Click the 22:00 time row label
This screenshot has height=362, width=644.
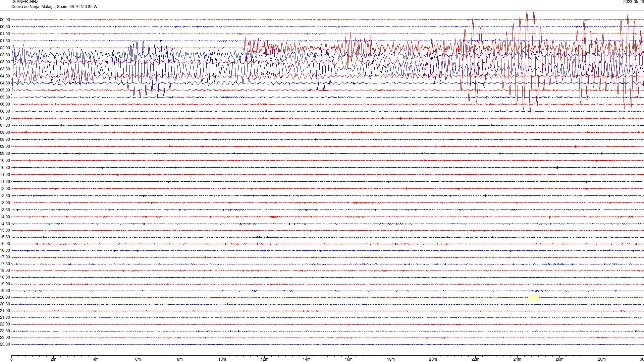coord(5,324)
